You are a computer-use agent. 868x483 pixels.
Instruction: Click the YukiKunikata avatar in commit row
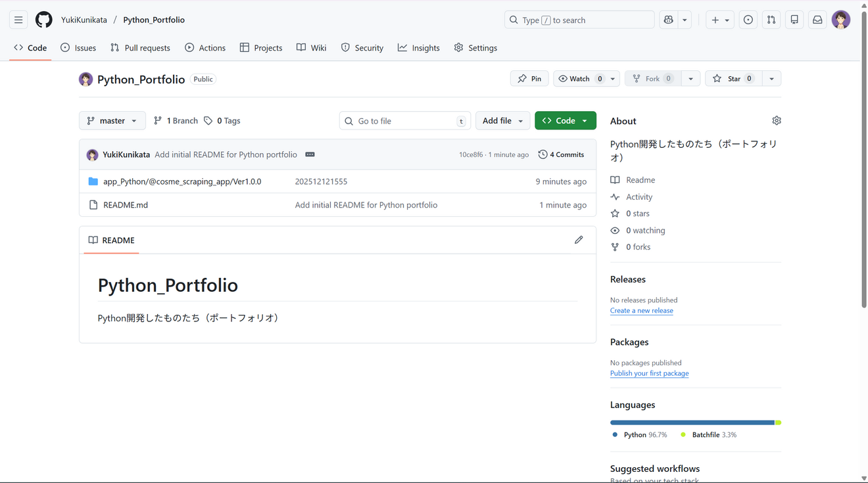click(x=92, y=155)
